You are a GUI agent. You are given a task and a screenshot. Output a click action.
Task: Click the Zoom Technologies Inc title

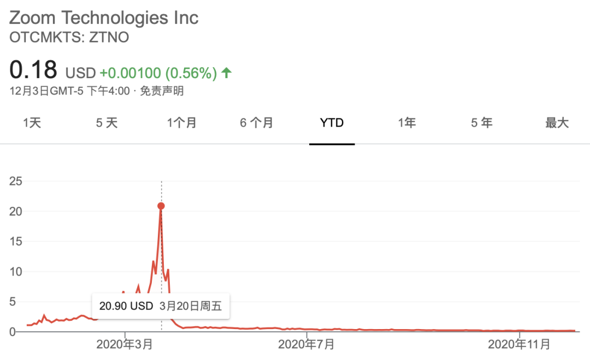[x=104, y=17]
